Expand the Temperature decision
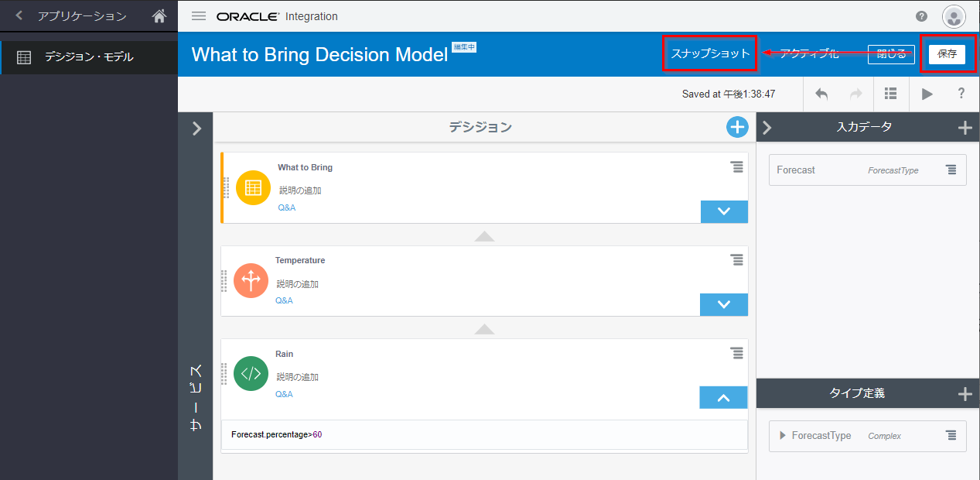This screenshot has width=980, height=480. tap(724, 304)
